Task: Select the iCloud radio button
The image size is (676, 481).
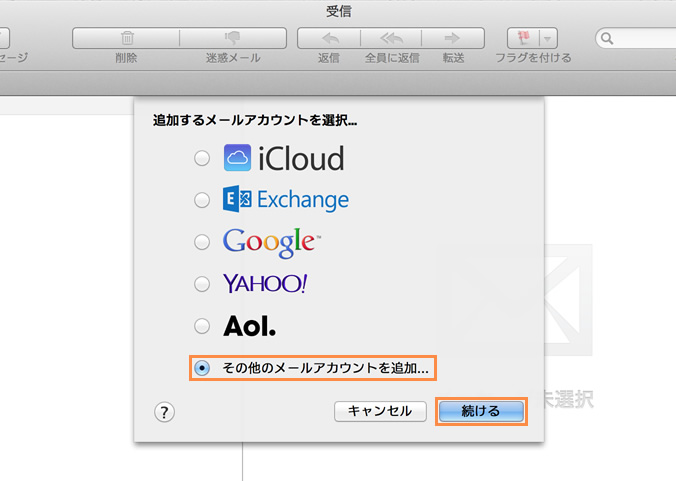Action: 202,158
